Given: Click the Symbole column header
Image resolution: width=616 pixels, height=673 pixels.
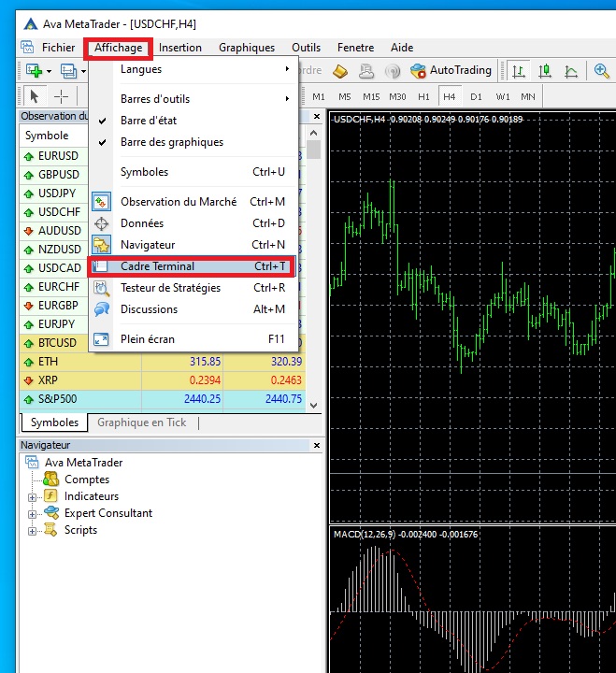Looking at the screenshot, I should click(x=47, y=136).
